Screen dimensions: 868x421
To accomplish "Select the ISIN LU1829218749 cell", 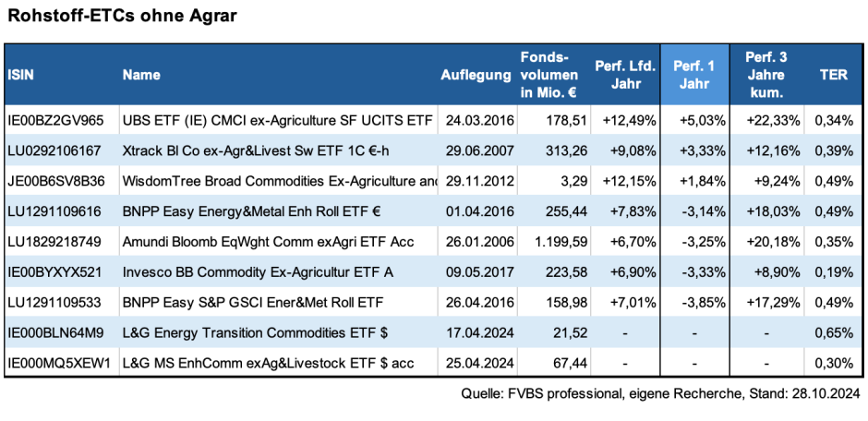I will [55, 241].
